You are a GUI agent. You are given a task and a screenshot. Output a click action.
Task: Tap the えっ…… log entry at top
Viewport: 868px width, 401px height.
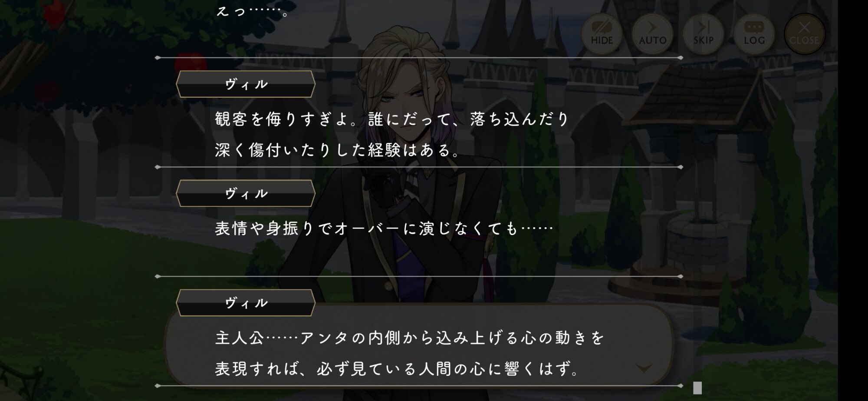(x=253, y=10)
